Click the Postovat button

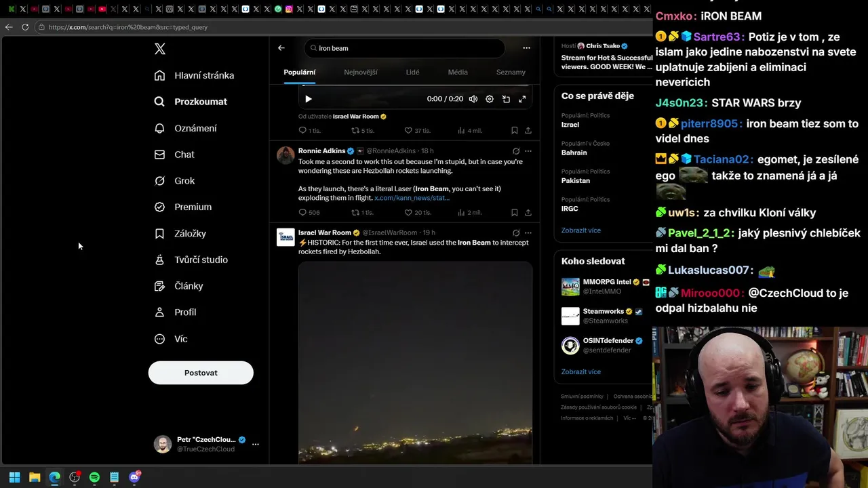[x=201, y=373]
